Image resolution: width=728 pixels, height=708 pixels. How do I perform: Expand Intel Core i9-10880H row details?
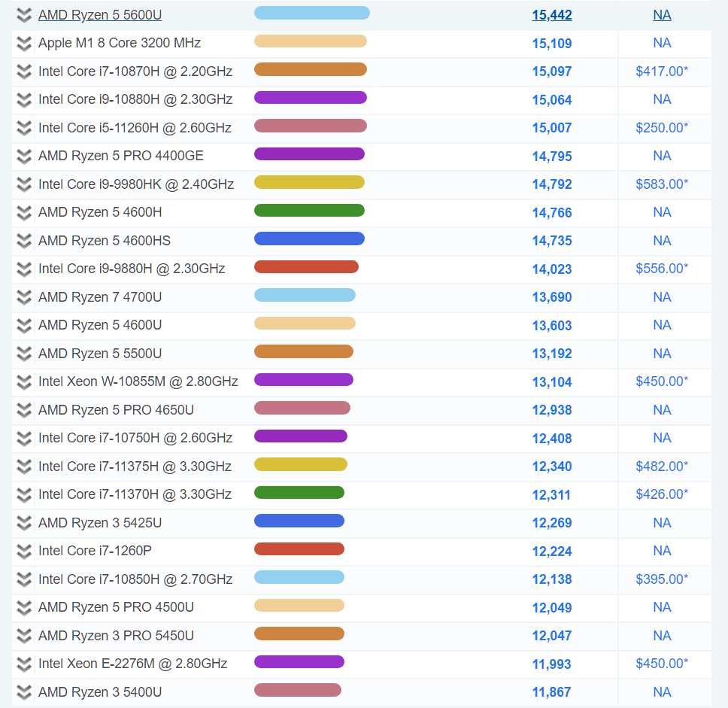click(x=23, y=100)
